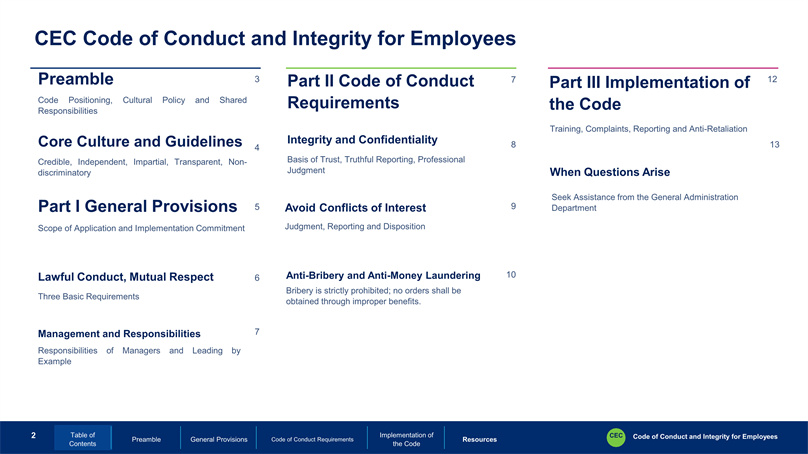Click the slide title 'CEC Code of Conduct'
808x454 pixels.
pyautogui.click(x=275, y=39)
